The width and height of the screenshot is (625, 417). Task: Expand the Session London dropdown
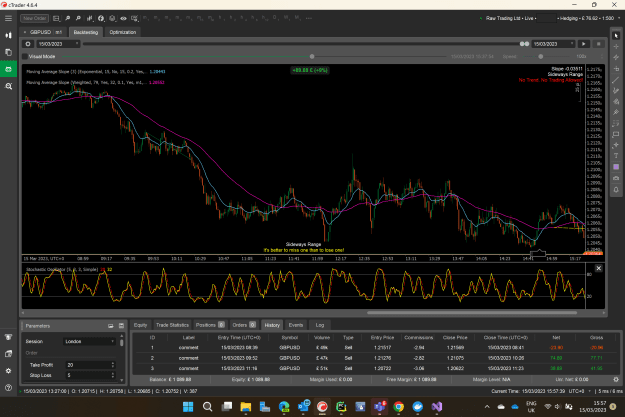[89, 341]
